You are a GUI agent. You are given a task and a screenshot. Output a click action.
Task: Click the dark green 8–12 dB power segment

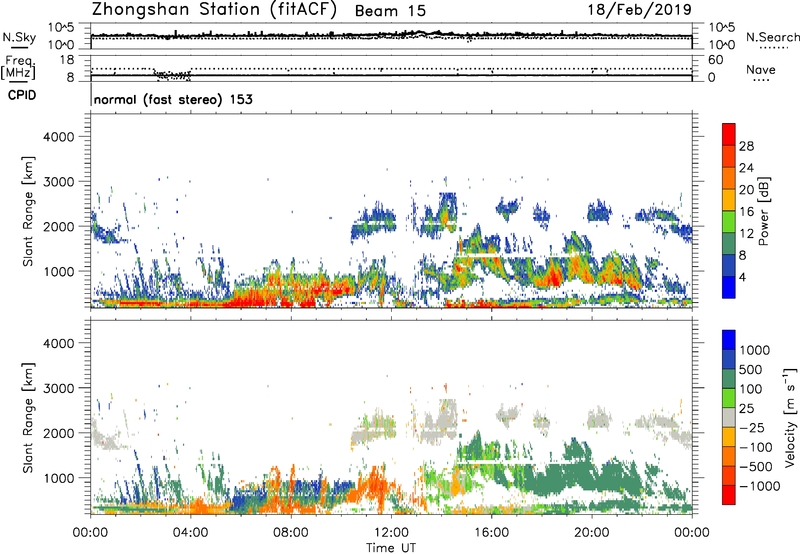[729, 244]
